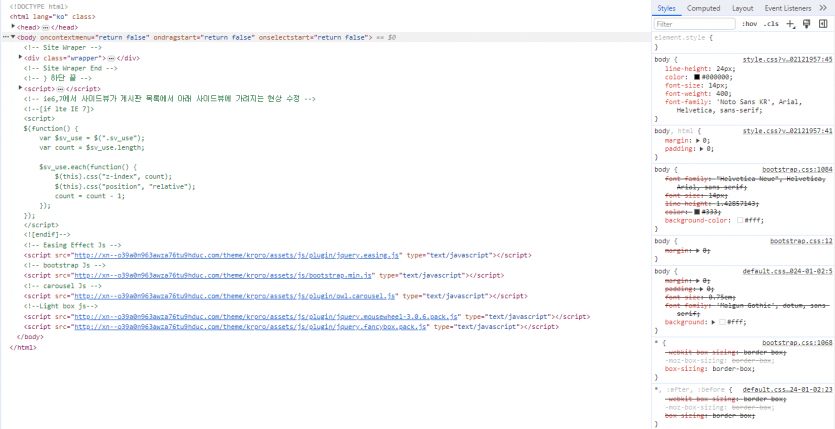Open bootstrap.css:1084 source link
Viewport: 835px width, 429px height.
tap(797, 169)
